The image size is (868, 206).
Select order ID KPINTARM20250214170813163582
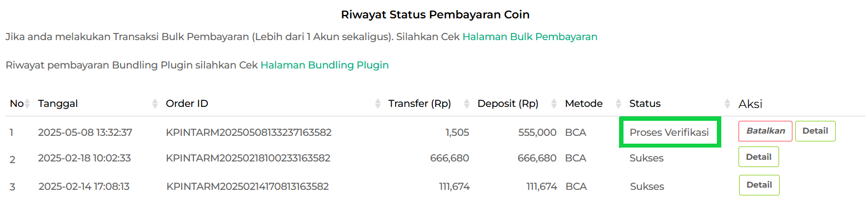coord(248,186)
